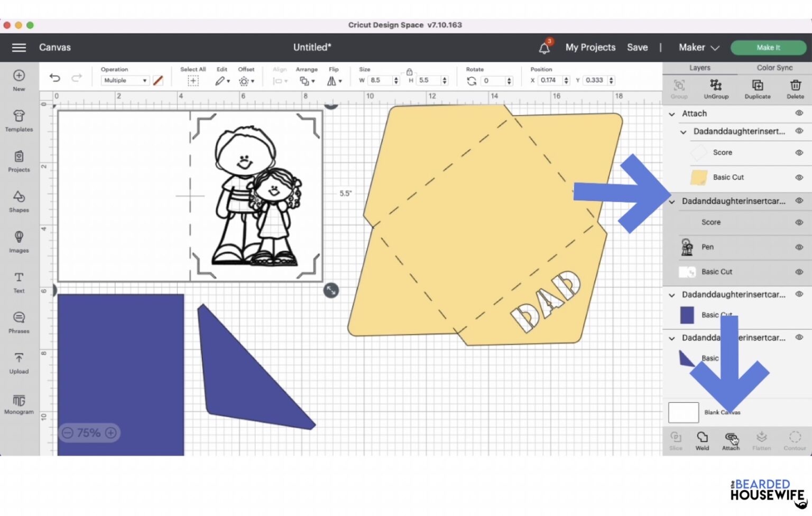Screen dimensions: 812x516
Task: Open the hamburger main menu
Action: tap(19, 48)
